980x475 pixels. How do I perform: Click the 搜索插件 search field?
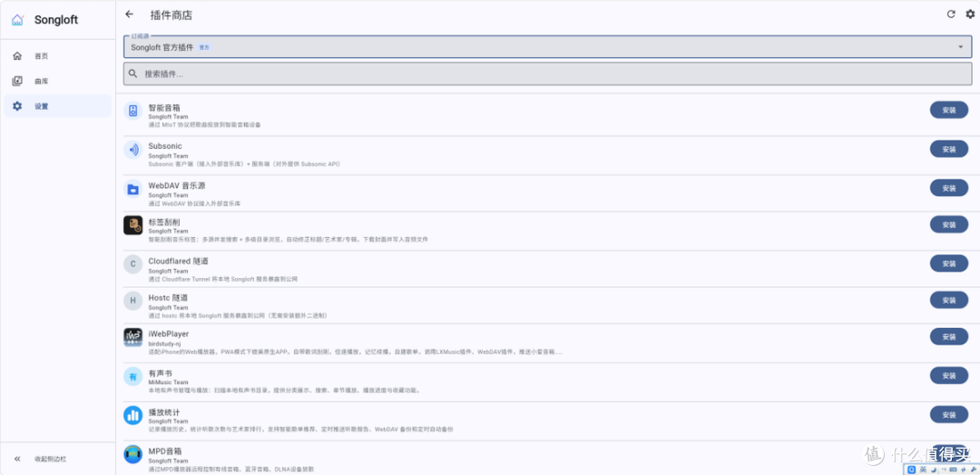tap(547, 74)
